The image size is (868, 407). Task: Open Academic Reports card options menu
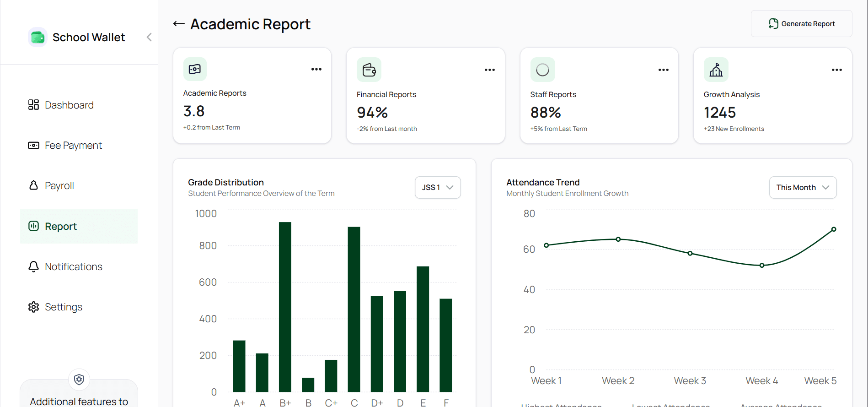pos(316,69)
